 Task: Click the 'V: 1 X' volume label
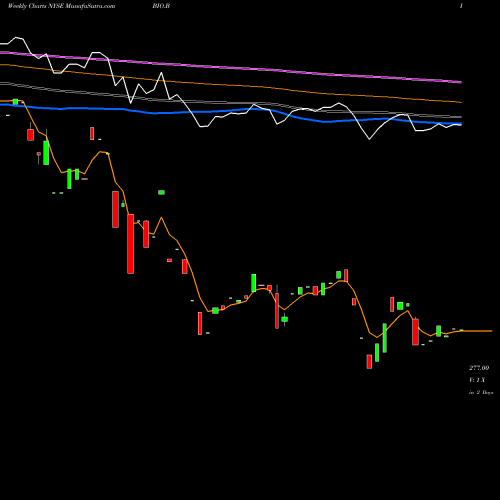tap(477, 380)
